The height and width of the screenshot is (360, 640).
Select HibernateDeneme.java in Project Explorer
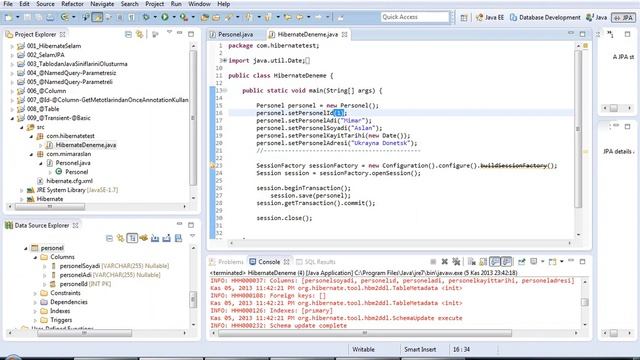(86, 145)
